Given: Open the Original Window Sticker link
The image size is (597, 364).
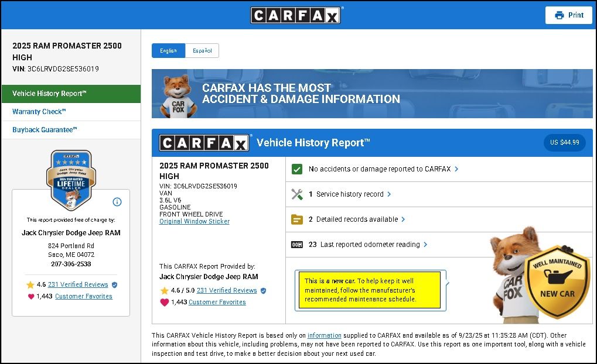Looking at the screenshot, I should [x=195, y=222].
